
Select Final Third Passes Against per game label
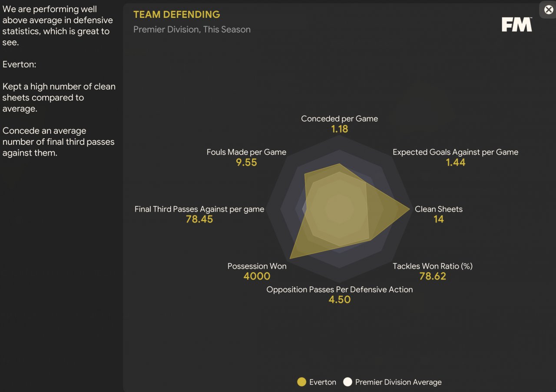(199, 209)
